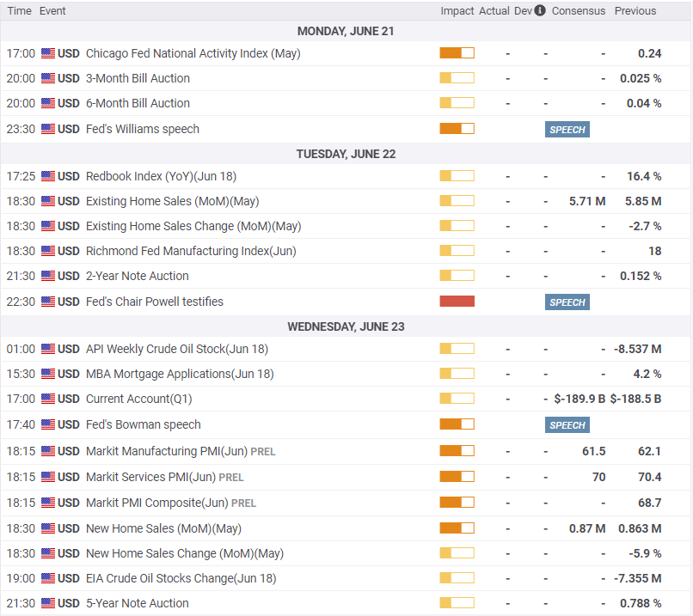Click the flag icon for Fed's Chair Powell testifies
Image resolution: width=693 pixels, height=616 pixels.
48,302
